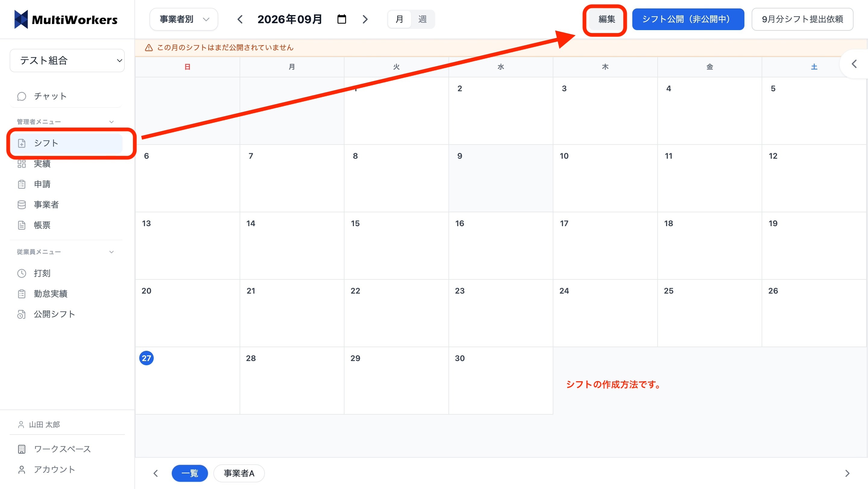Open アカウント settings link
This screenshot has height=489, width=868.
[x=66, y=470]
